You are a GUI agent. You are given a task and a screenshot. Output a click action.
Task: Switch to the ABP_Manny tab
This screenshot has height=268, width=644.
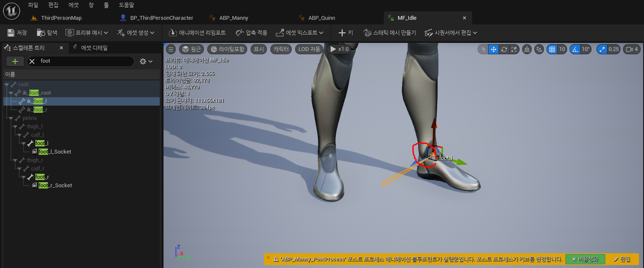[x=234, y=18]
